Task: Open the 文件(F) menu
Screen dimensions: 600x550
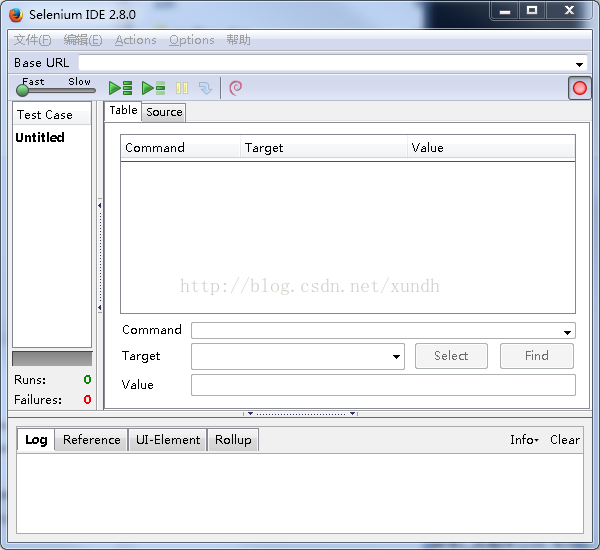Action: point(33,40)
